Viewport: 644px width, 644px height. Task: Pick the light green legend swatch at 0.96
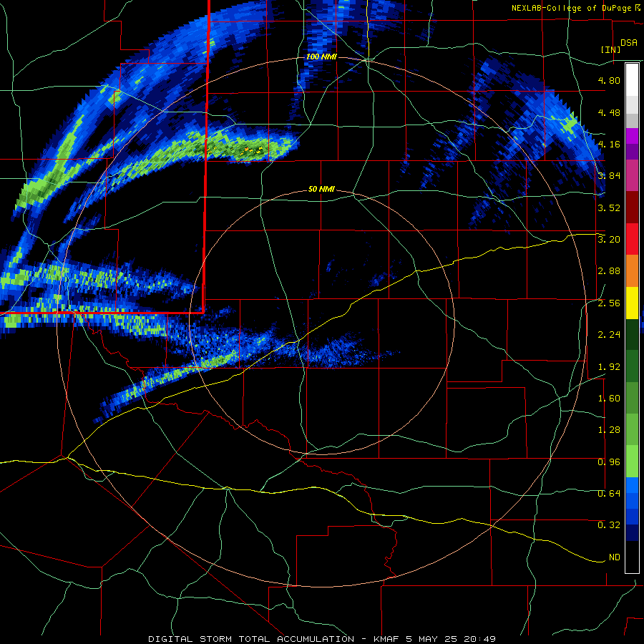pos(632,462)
